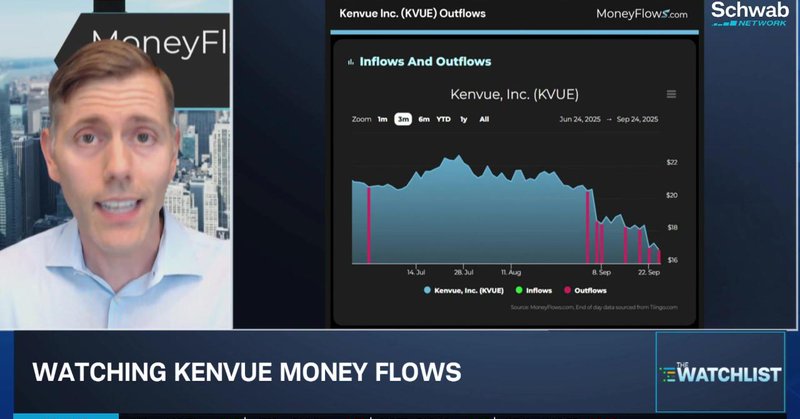This screenshot has height=419, width=800.
Task: Choose the YTD zoom range
Action: [x=443, y=119]
